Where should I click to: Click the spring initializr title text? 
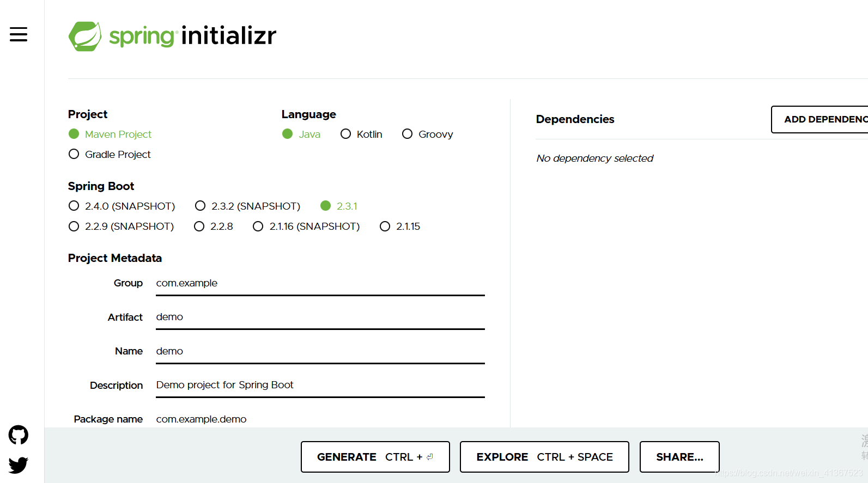coord(193,36)
